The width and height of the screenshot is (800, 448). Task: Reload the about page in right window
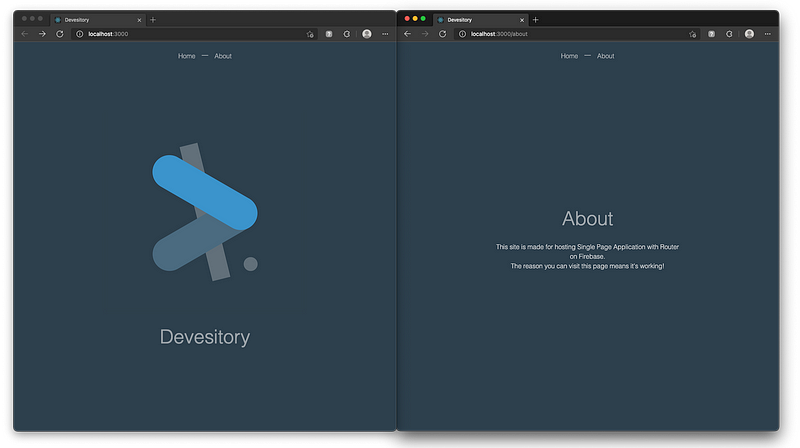[x=442, y=34]
